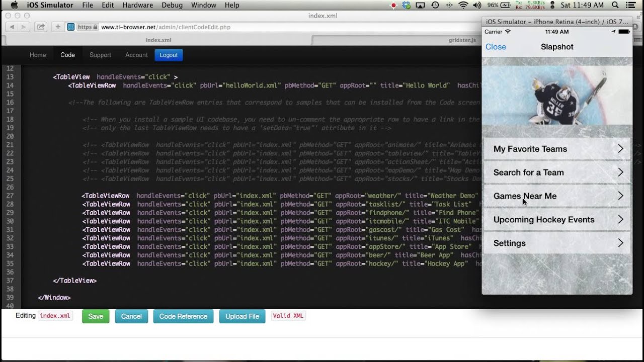Viewport: 644px width, 362px height.
Task: Open the File menu
Action: tap(88, 5)
